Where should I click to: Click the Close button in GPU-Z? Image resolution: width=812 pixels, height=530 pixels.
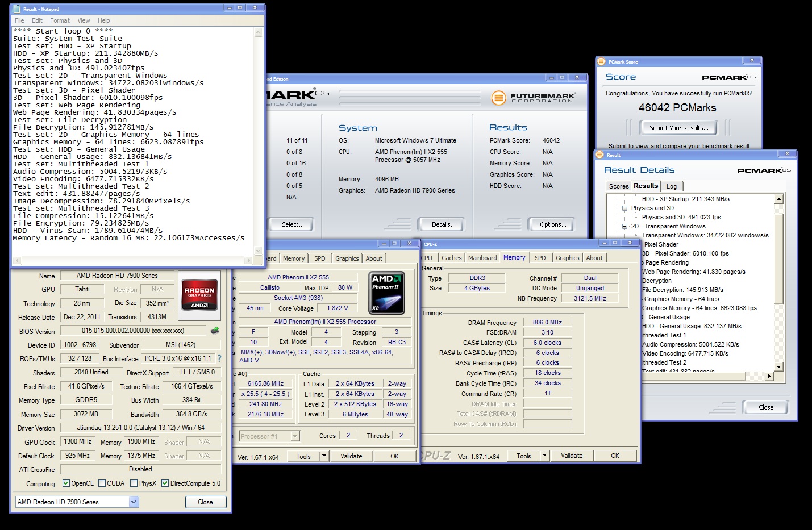click(205, 502)
